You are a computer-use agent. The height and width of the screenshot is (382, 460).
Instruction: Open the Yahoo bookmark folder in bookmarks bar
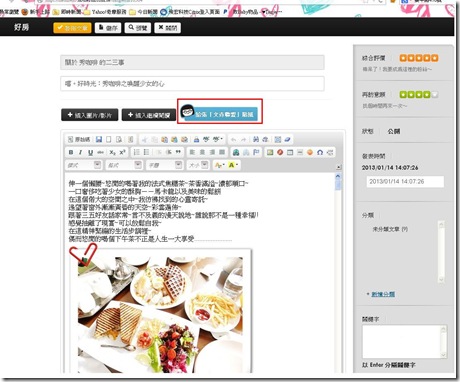coord(105,12)
